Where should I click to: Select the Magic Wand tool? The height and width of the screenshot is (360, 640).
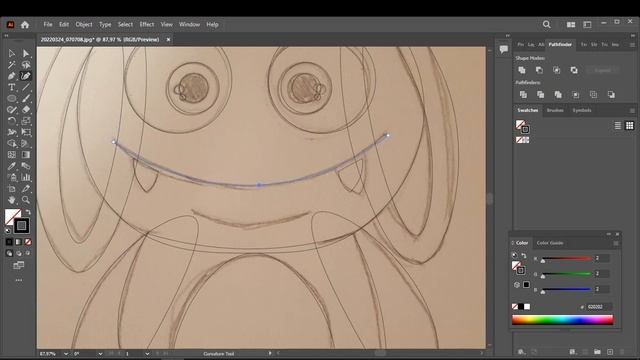coord(11,65)
